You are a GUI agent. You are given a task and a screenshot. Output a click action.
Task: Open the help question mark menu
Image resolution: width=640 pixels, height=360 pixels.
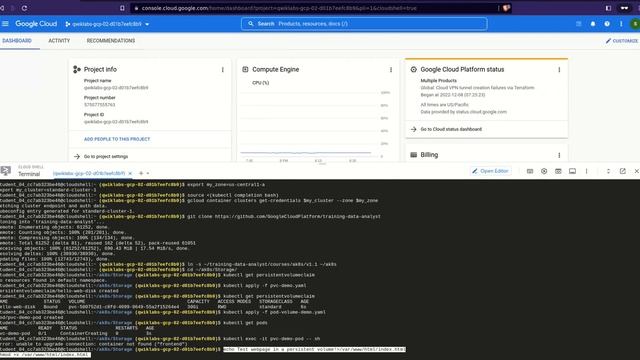607,24
